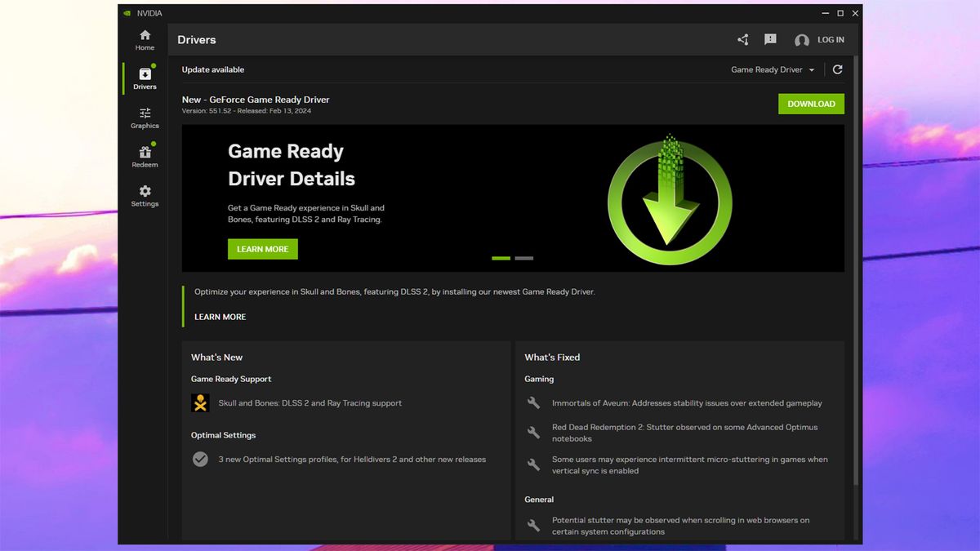Click the wrench icon next to Immortals of Aveum fix
Screen dimensions: 980x551
[x=532, y=402]
